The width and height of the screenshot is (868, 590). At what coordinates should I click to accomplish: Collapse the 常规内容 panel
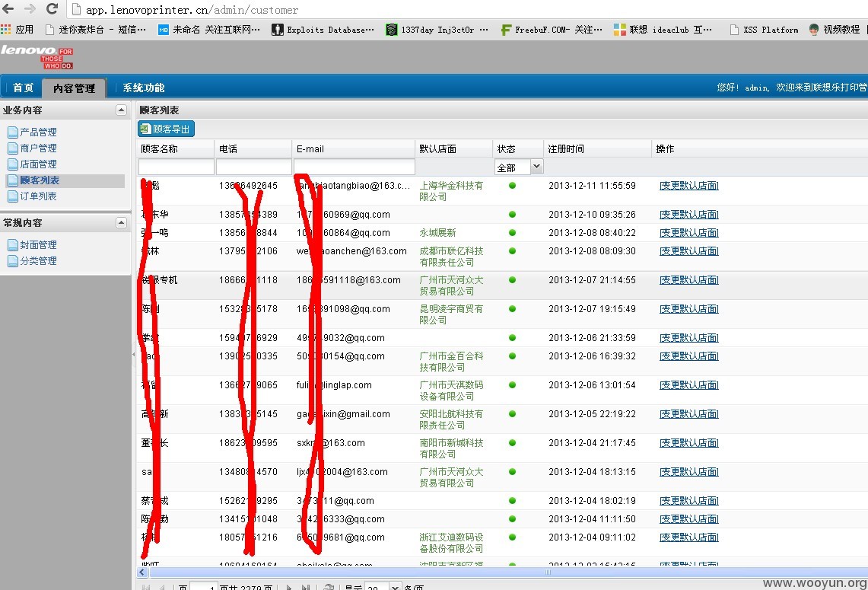pos(121,222)
